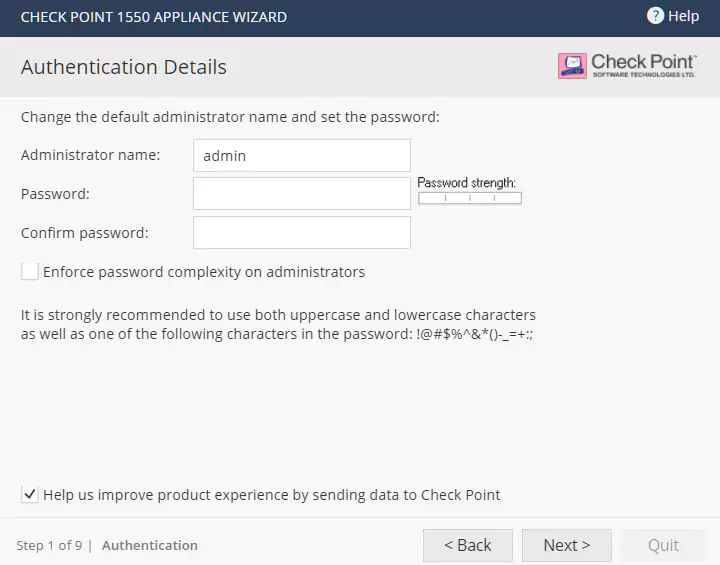Click the 'Password strength:' label

[x=466, y=183]
